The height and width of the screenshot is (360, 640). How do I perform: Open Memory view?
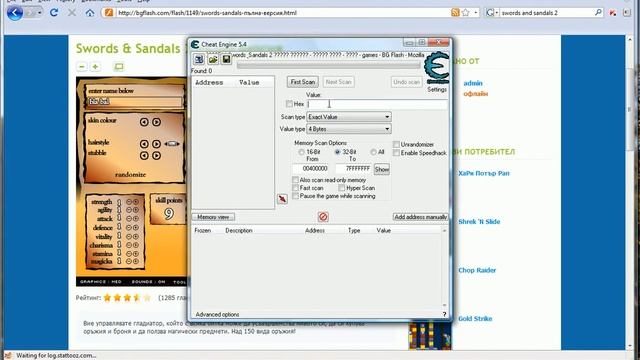[x=213, y=217]
